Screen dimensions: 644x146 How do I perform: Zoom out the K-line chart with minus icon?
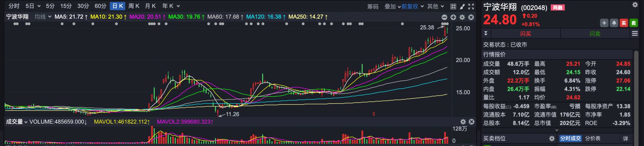(x=444, y=17)
